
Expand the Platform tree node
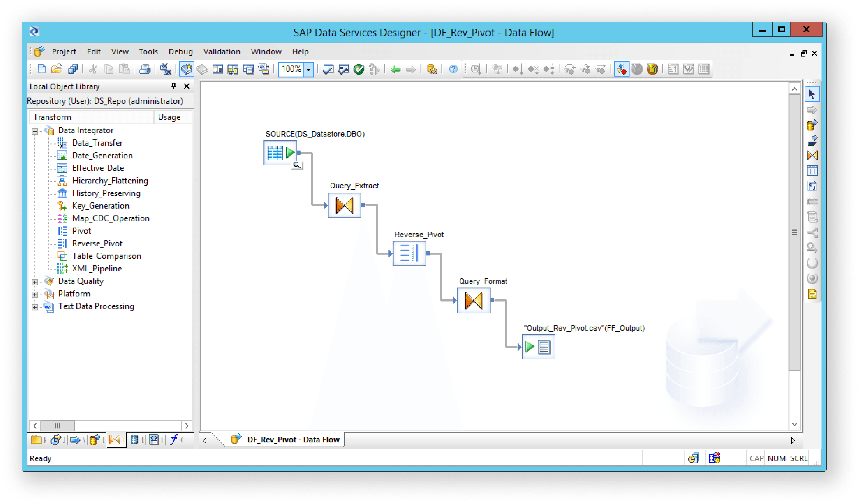[x=35, y=295]
